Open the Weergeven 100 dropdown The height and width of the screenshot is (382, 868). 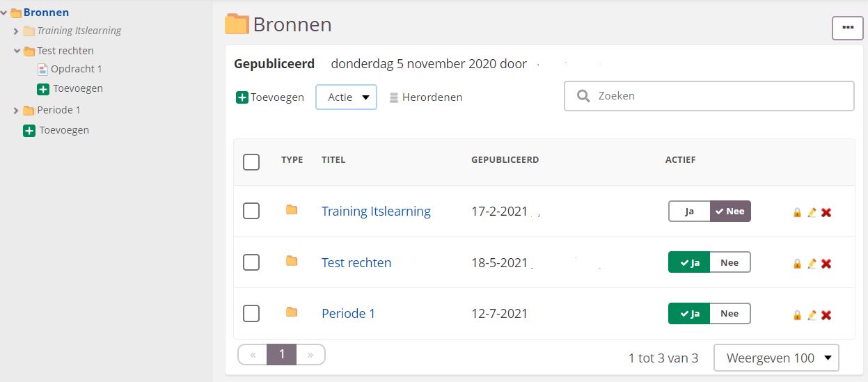pyautogui.click(x=776, y=358)
